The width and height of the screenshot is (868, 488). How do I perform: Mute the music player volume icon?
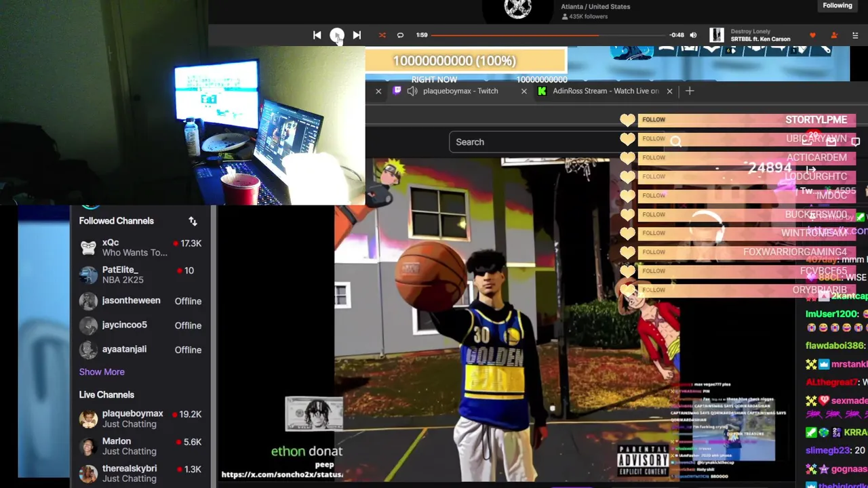[x=693, y=35]
